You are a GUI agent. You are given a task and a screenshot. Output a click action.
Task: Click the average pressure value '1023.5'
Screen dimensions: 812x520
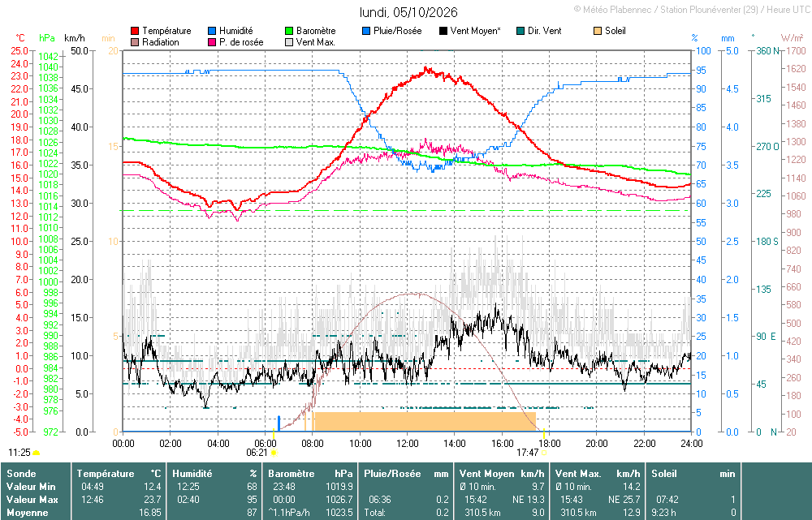click(339, 513)
